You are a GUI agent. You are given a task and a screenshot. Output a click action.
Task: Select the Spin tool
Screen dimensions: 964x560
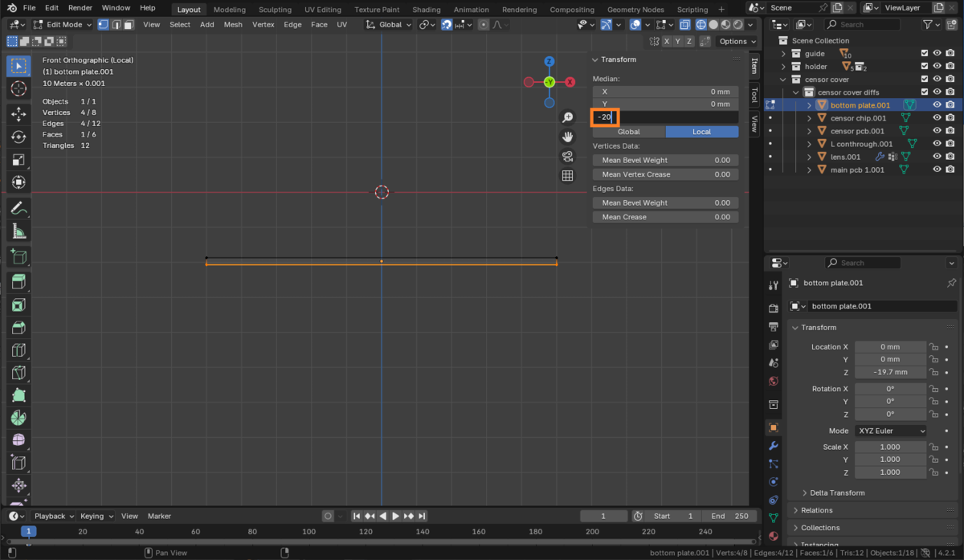click(x=19, y=419)
